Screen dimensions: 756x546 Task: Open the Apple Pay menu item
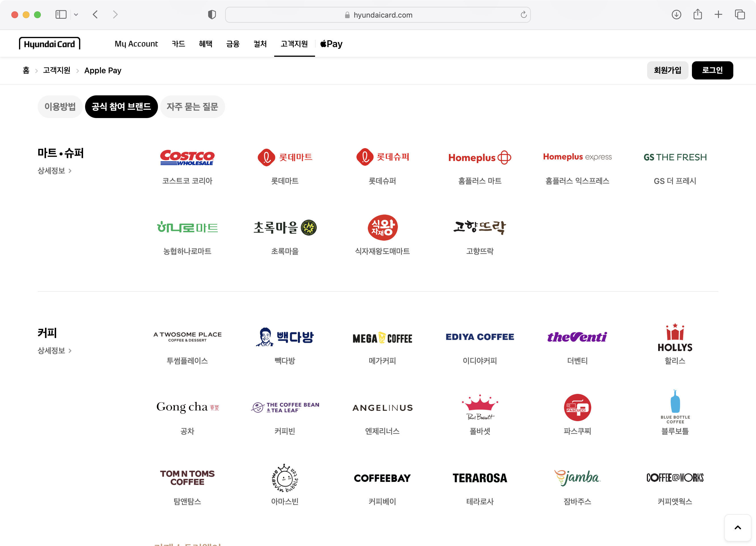point(331,44)
